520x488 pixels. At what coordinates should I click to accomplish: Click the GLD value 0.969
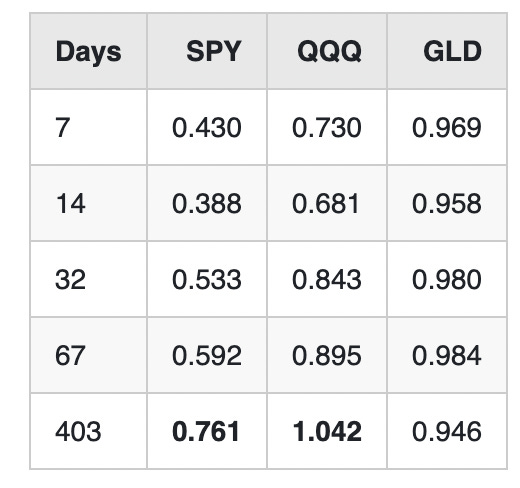click(x=447, y=127)
